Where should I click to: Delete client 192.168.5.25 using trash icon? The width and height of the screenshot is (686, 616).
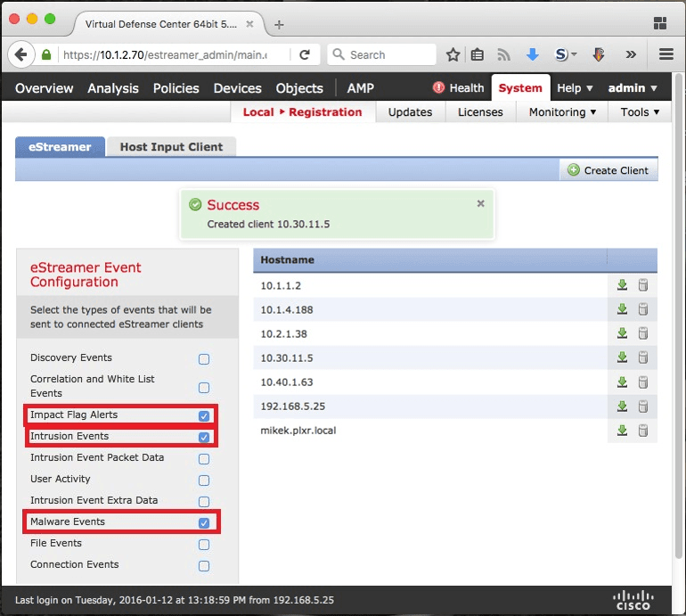coord(642,407)
